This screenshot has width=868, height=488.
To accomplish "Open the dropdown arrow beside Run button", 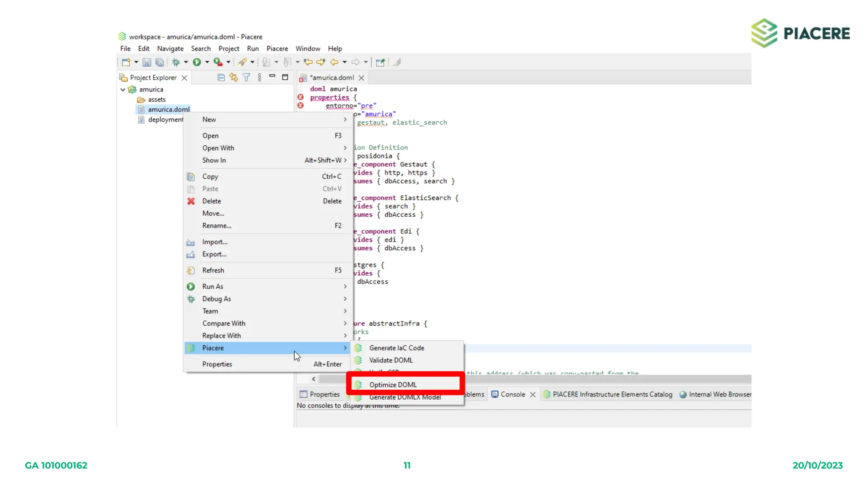I will (207, 62).
